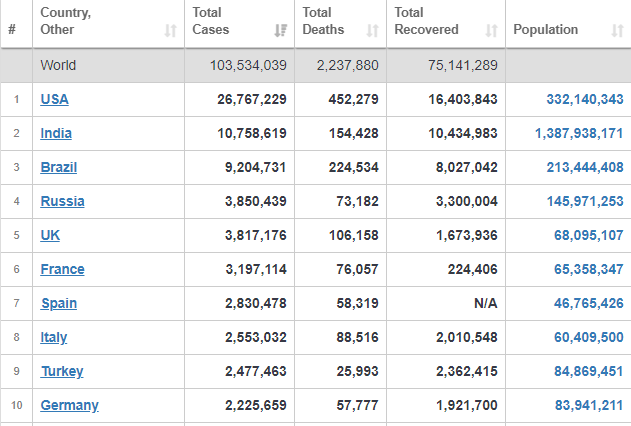Select World total deaths 2,237,880
Image resolution: width=631 pixels, height=426 pixels.
(347, 65)
